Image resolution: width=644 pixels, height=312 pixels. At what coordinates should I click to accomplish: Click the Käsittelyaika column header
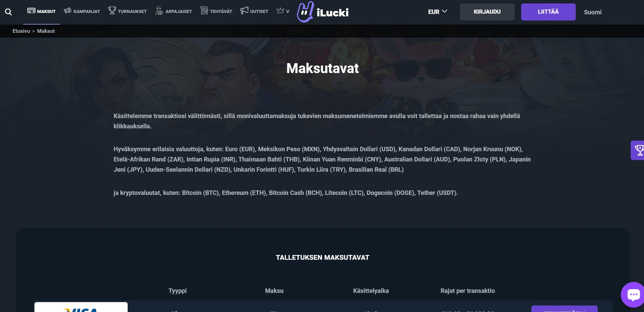coord(371,291)
